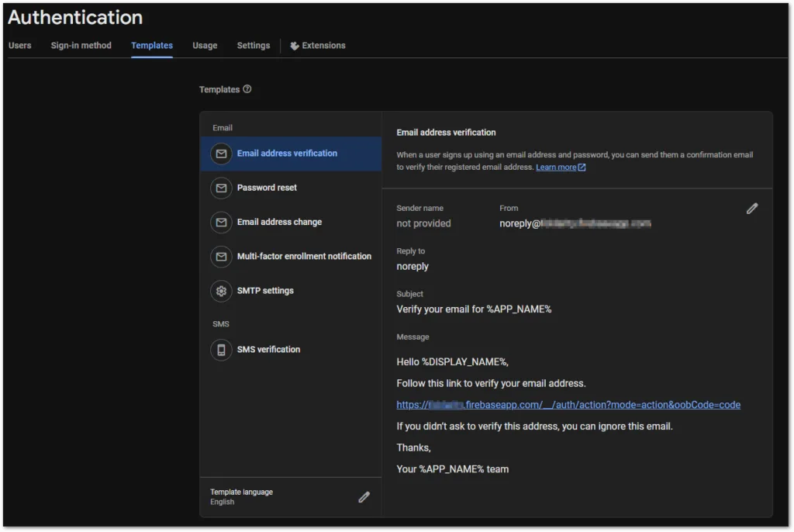Image resolution: width=794 pixels, height=532 pixels.
Task: Click the Reply to 'noreply' value
Action: click(x=413, y=267)
